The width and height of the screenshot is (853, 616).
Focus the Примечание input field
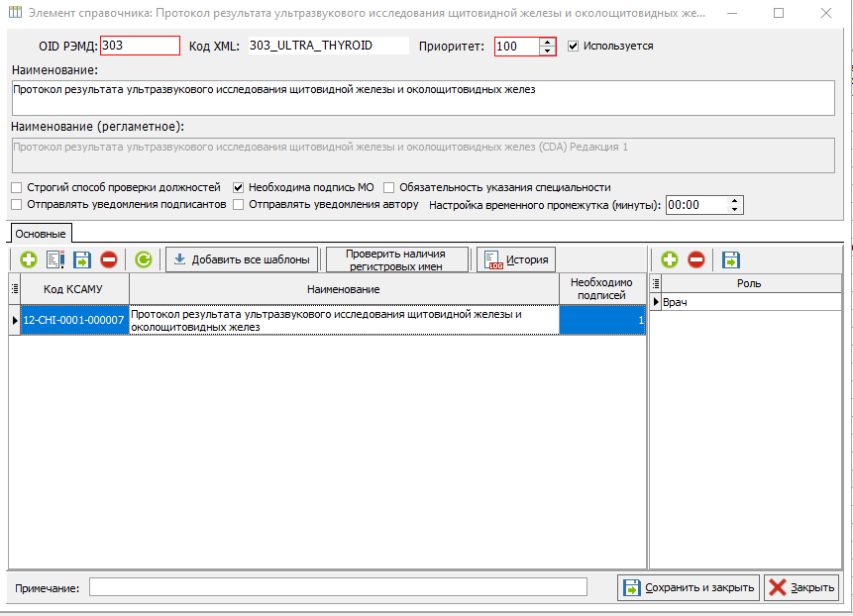[338, 587]
